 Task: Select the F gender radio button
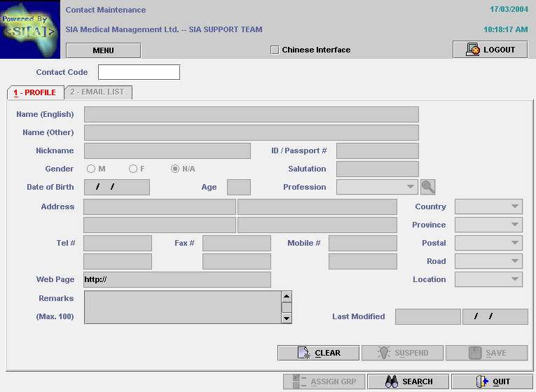[x=133, y=169]
